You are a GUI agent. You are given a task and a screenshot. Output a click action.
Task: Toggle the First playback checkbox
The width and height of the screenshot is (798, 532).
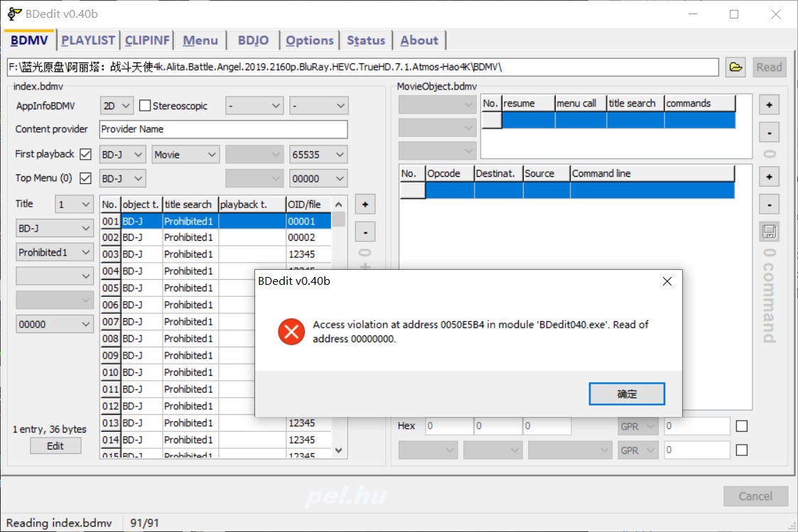[x=85, y=154]
